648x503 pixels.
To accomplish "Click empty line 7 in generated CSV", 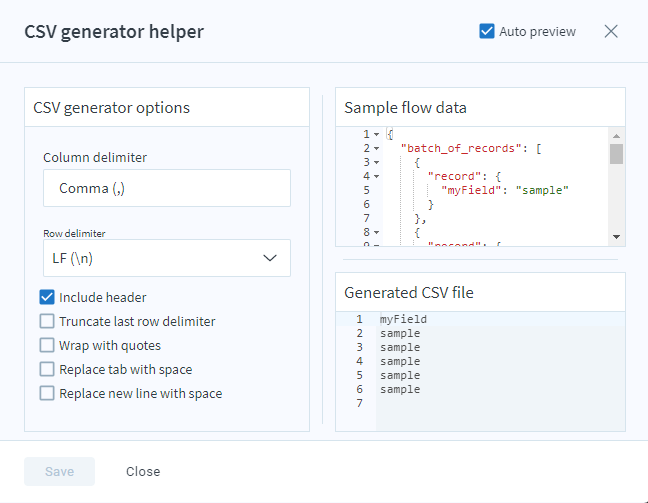I will point(500,403).
